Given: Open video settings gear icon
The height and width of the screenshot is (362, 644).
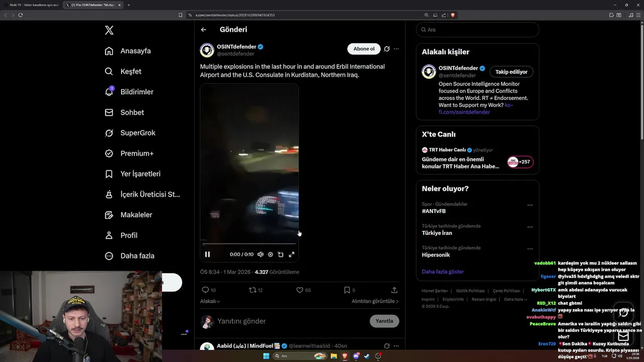Looking at the screenshot, I should (270, 254).
